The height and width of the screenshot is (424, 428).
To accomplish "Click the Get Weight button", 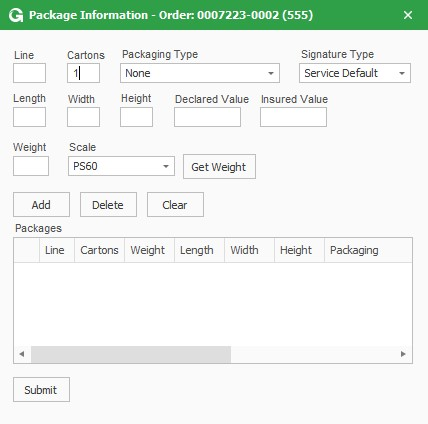I will point(219,166).
